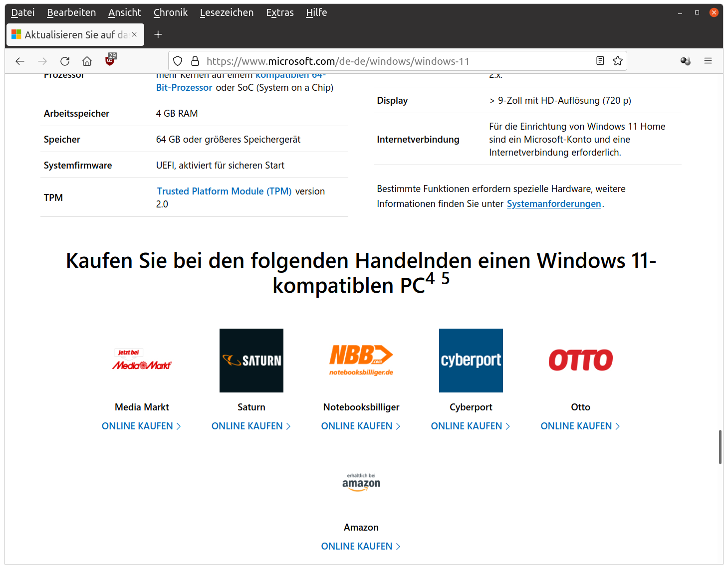
Task: Click the Cyberport retailer name
Action: 471,407
